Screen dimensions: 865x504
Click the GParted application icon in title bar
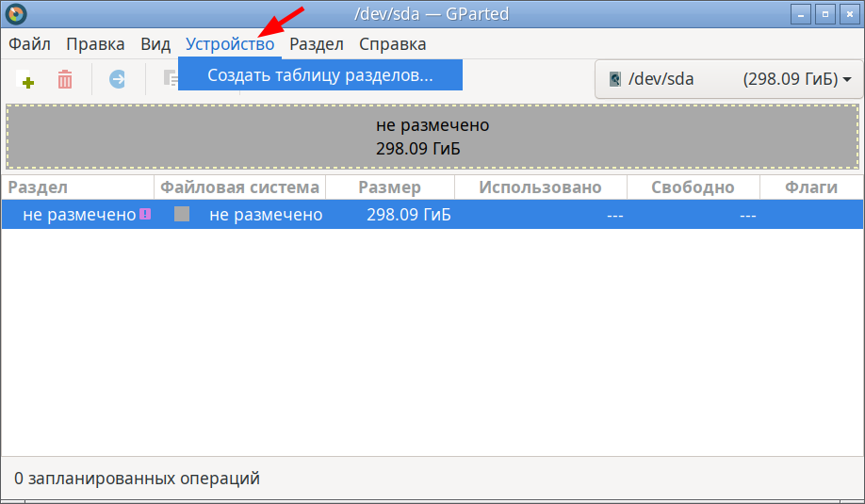tap(16, 14)
